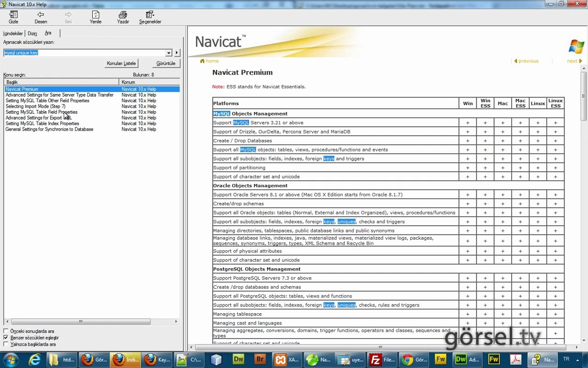Image resolution: width=588 pixels, height=368 pixels.
Task: Open Internet Explorer from the taskbar
Action: tap(35, 359)
